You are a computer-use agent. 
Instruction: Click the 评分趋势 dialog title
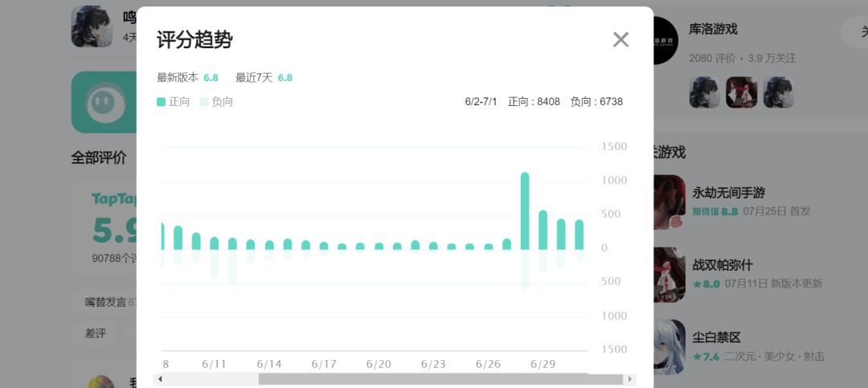[x=194, y=40]
